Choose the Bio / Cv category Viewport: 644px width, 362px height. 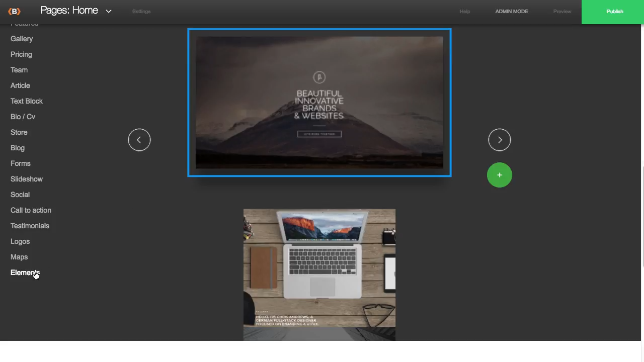point(23,117)
